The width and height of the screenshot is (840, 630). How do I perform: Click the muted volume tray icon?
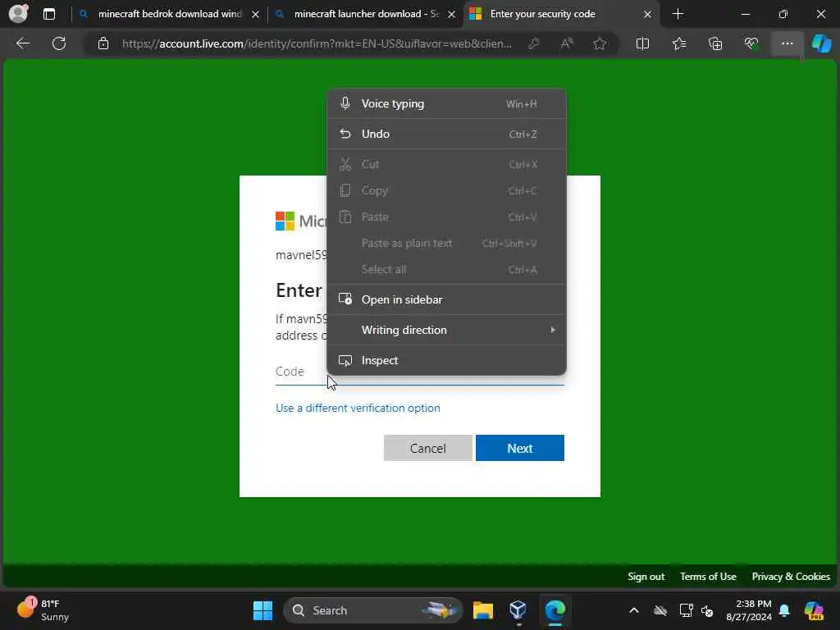708,610
